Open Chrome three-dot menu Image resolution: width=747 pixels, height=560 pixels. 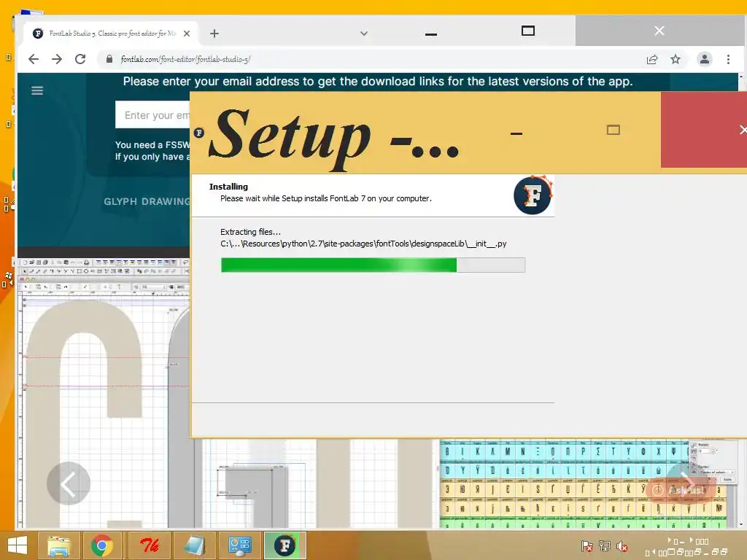click(x=728, y=59)
